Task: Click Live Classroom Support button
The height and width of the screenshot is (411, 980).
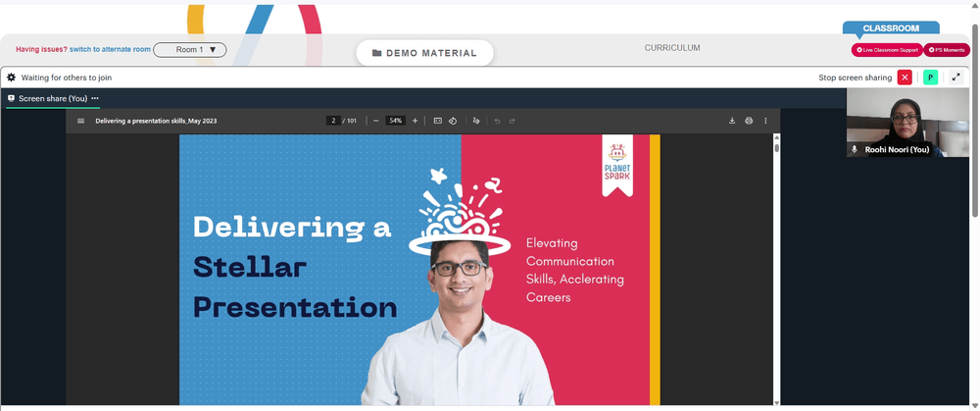Action: pyautogui.click(x=887, y=50)
